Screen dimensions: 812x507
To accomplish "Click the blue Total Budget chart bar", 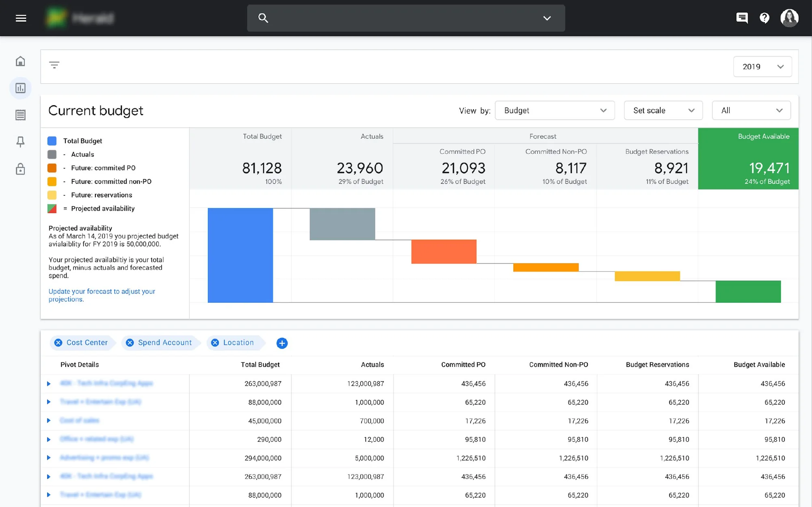I will pos(240,255).
